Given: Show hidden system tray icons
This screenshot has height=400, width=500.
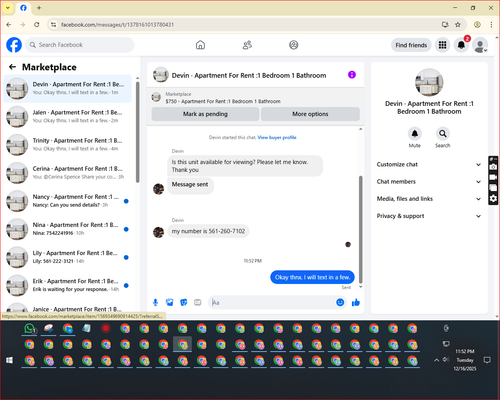Looking at the screenshot, I should click(436, 360).
